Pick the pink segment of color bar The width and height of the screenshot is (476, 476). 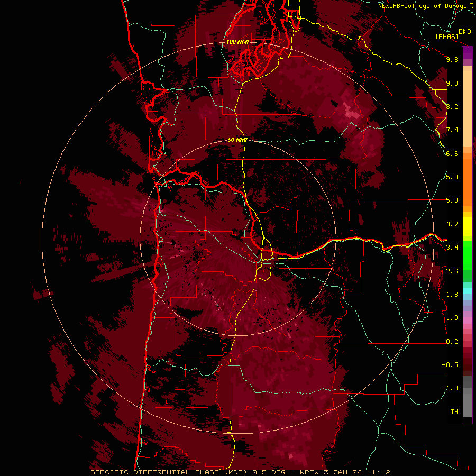pyautogui.click(x=467, y=321)
